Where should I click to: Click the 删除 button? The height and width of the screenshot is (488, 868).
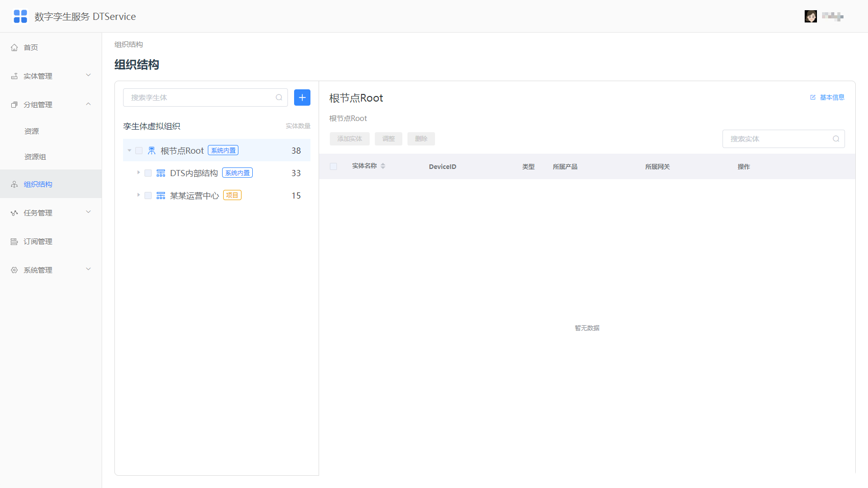coord(421,139)
